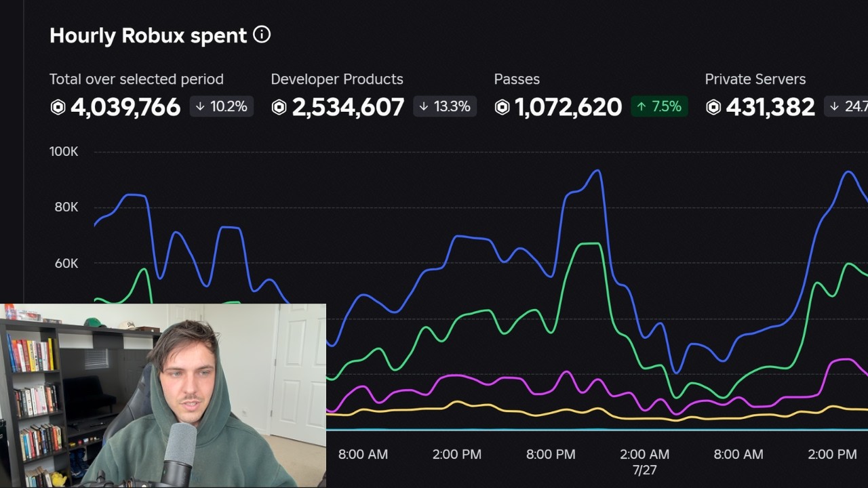Click the Private Servers value 431,382

pos(770,107)
